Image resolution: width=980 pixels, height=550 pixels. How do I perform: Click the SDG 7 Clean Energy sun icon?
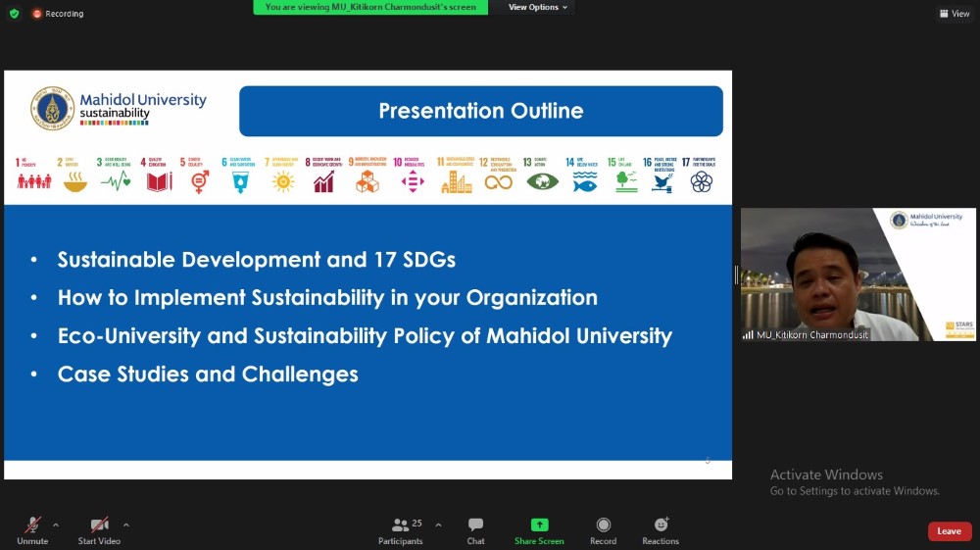283,182
